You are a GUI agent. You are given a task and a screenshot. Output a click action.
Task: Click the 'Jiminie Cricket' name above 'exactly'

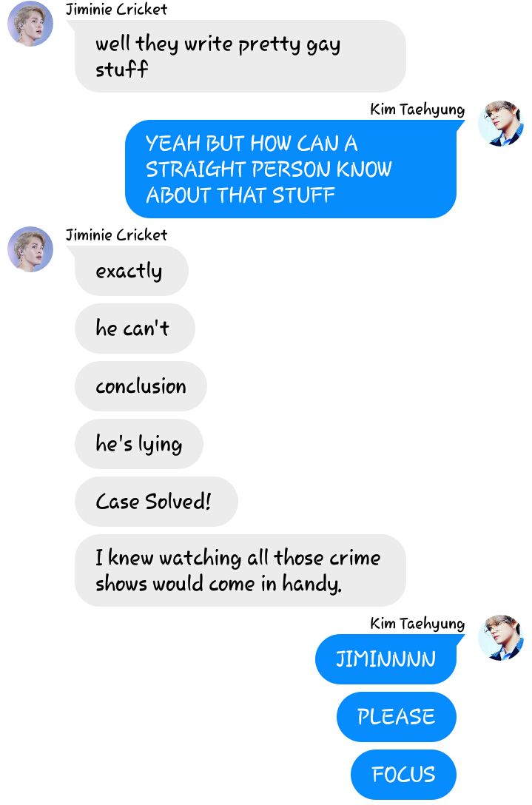[117, 235]
